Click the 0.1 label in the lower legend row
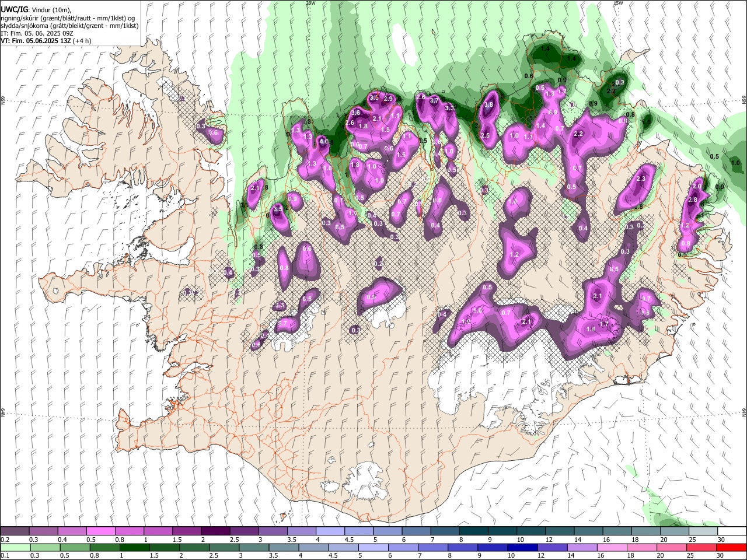This screenshot has height=560, width=747. tap(5, 555)
